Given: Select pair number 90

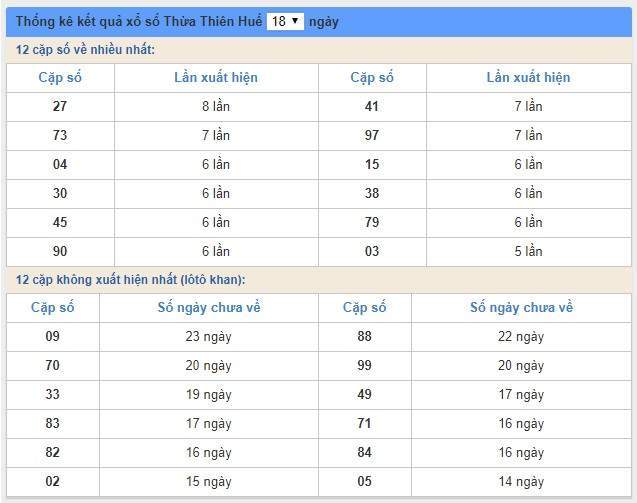Looking at the screenshot, I should pyautogui.click(x=60, y=252).
